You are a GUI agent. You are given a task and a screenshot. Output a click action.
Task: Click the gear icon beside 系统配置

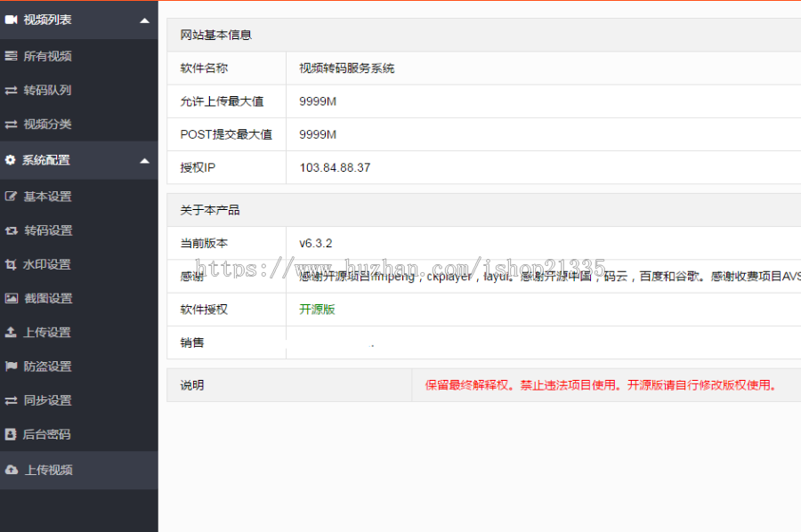click(x=11, y=160)
